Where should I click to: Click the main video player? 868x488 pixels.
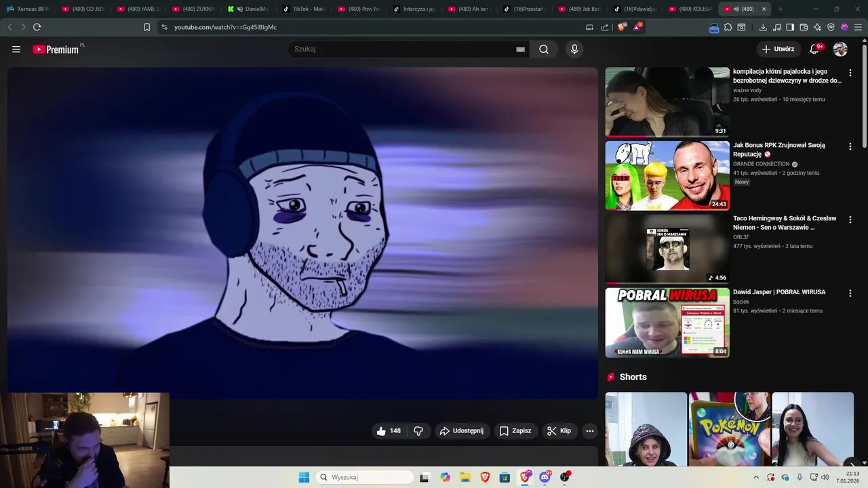[302, 233]
